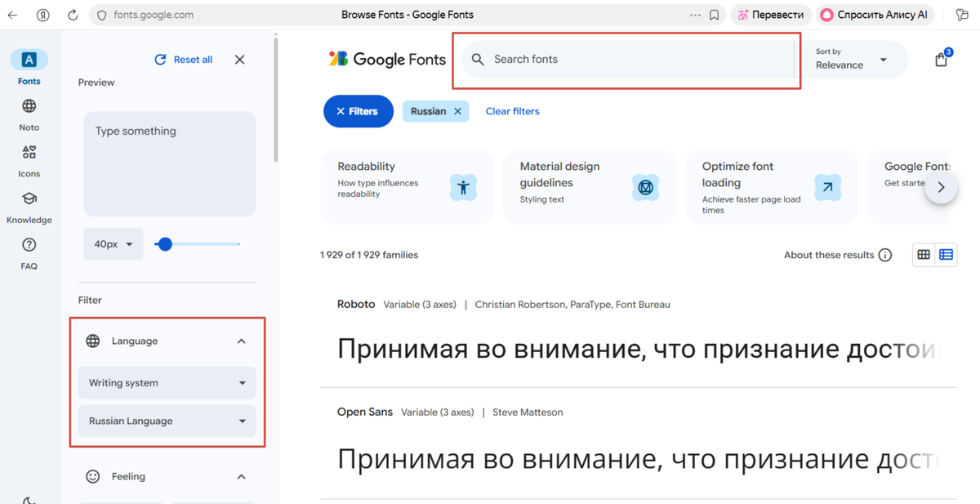Open the Writing system dropdown
Viewport: 980px width, 504px height.
[167, 382]
